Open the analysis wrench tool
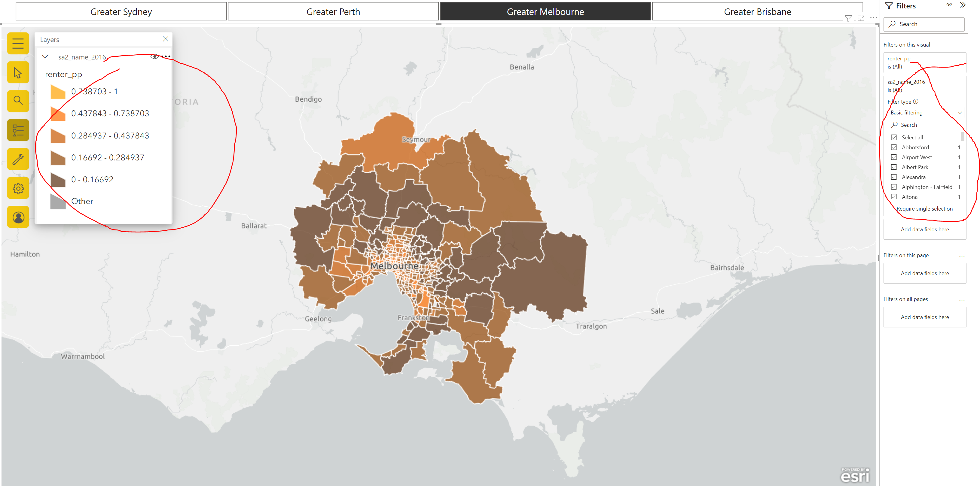Screen dimensions: 980x486 click(x=18, y=159)
